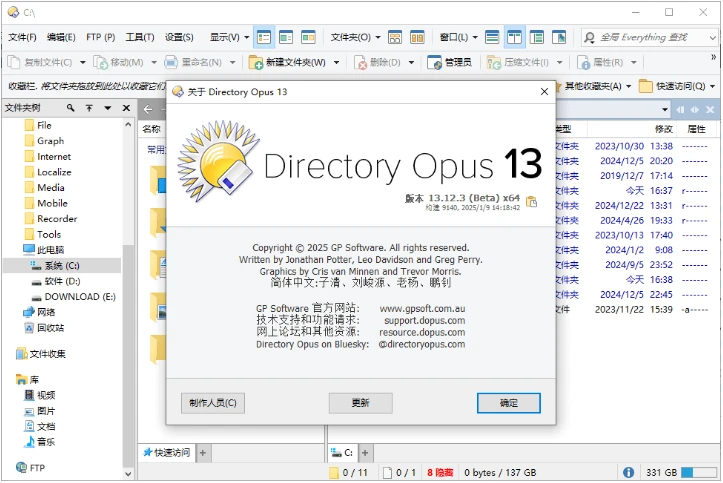Toggle the highlighted dual vertical layout icon
This screenshot has width=723, height=483.
(514, 37)
